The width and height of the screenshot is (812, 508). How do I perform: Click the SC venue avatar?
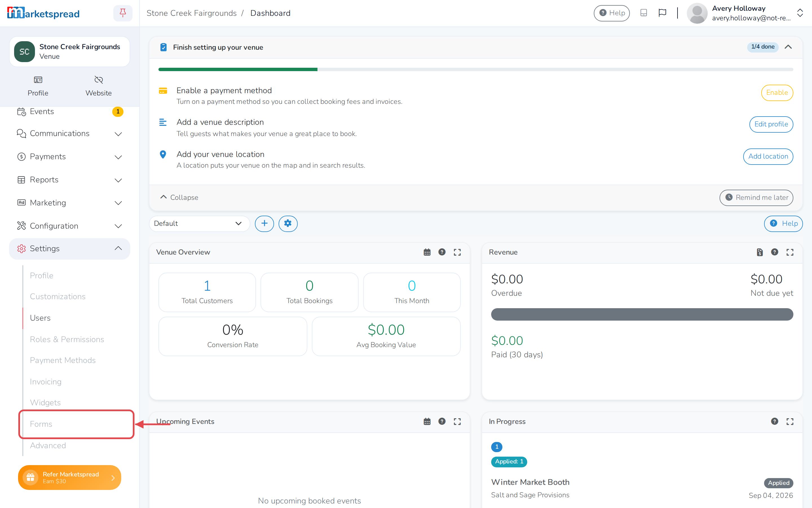click(24, 52)
